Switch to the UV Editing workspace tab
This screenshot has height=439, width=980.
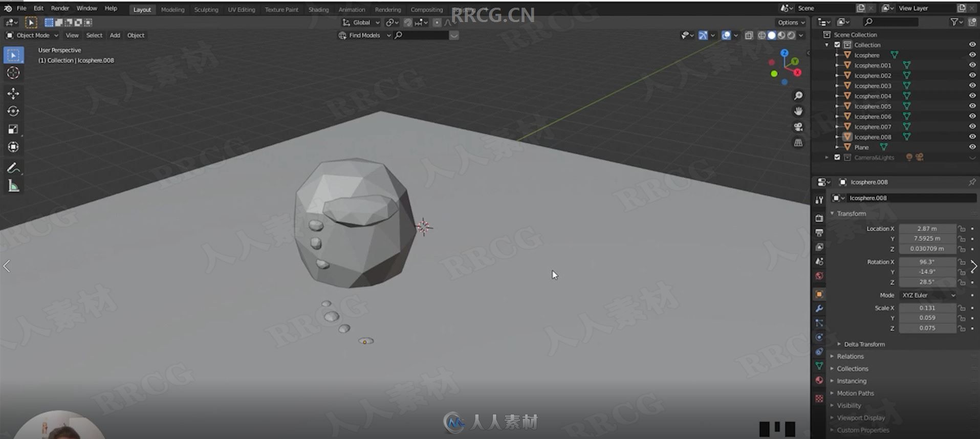[242, 10]
